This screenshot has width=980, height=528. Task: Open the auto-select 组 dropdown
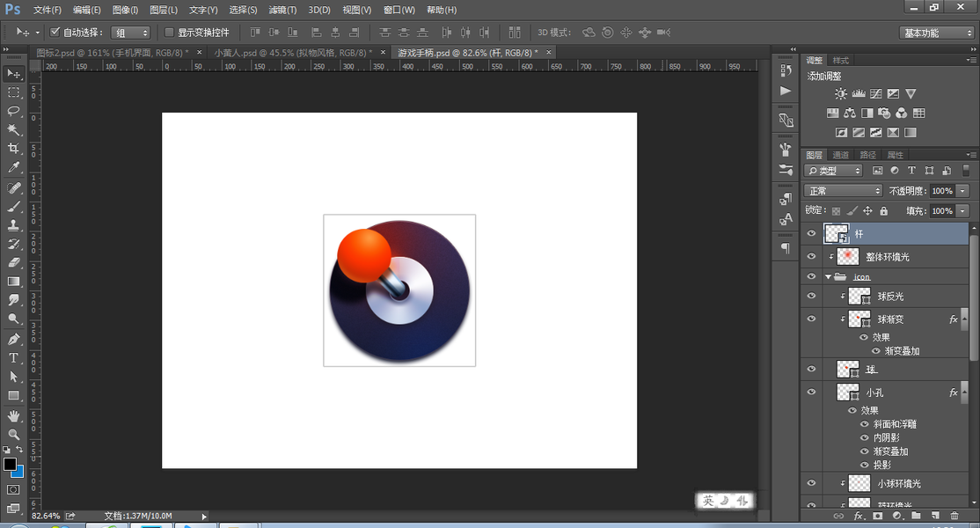pyautogui.click(x=130, y=33)
